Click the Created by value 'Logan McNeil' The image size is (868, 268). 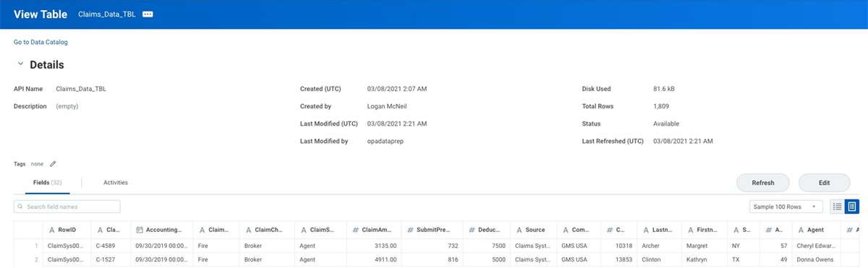pyautogui.click(x=388, y=106)
